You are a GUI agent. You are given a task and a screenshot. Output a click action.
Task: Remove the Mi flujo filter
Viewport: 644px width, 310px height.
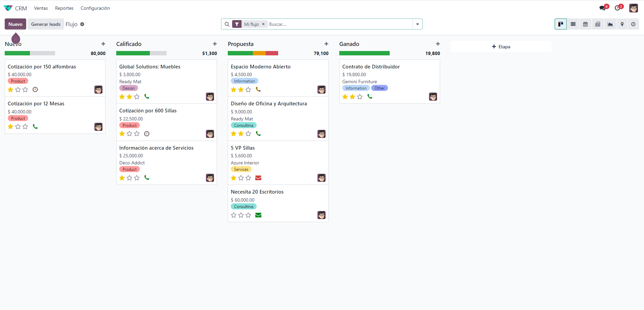[263, 24]
